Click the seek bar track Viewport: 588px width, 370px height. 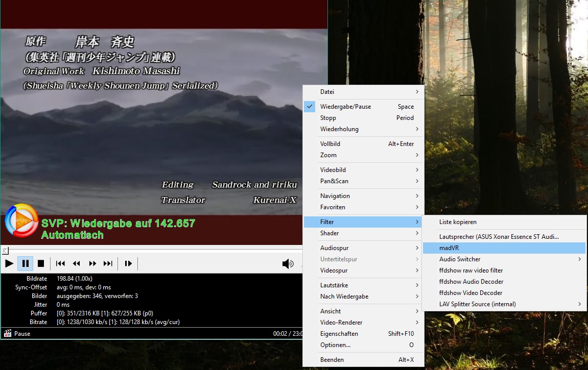[x=153, y=251]
